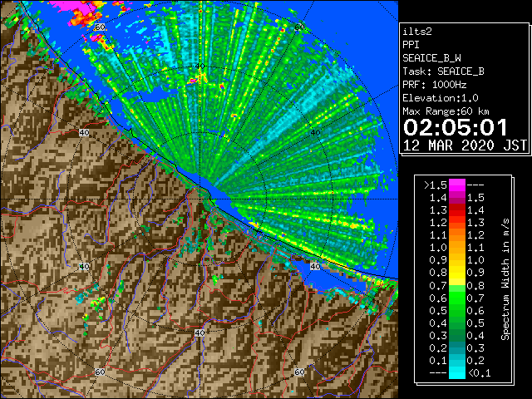Click the '<0.1' legend label
Image resolution: width=532 pixels, height=399 pixels.
pyautogui.click(x=479, y=373)
